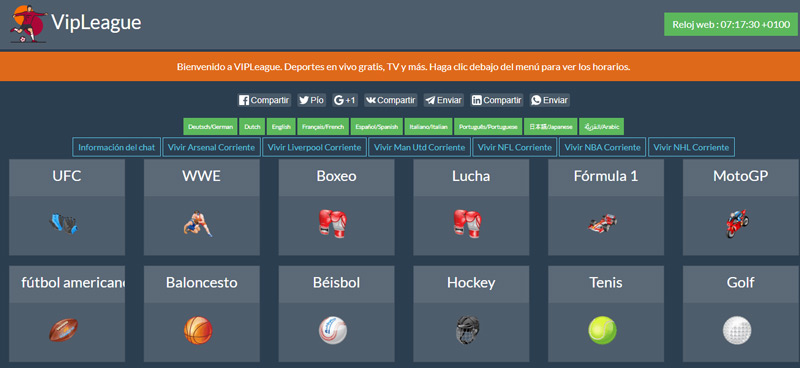800x368 pixels.
Task: Share via Facebook Compartir button
Action: pos(264,100)
